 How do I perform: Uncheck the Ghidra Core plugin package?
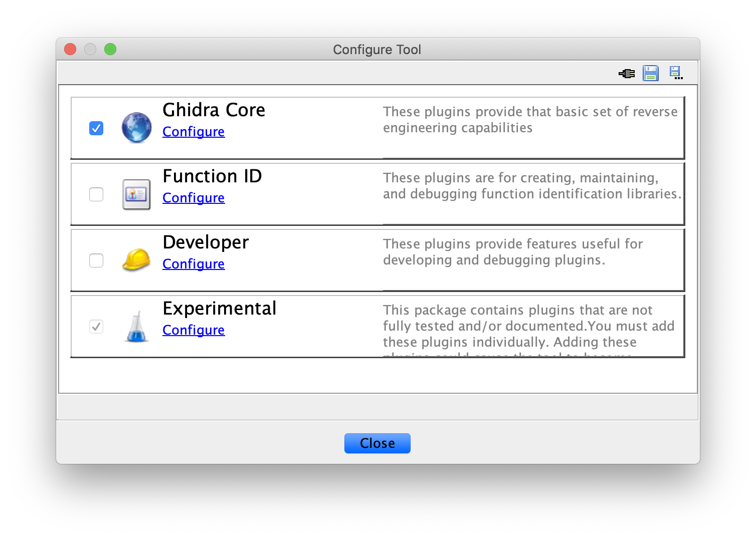(x=96, y=128)
